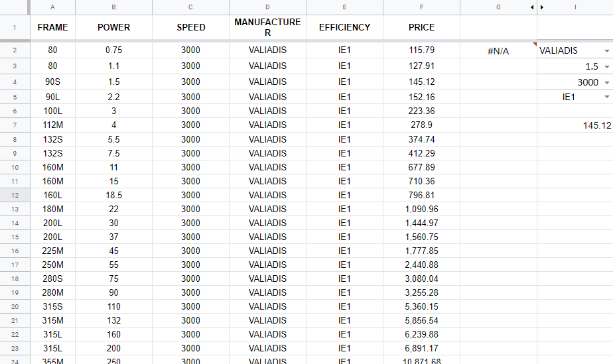This screenshot has height=364, width=613.
Task: Select price cell 3,080.04
Action: [x=421, y=279]
